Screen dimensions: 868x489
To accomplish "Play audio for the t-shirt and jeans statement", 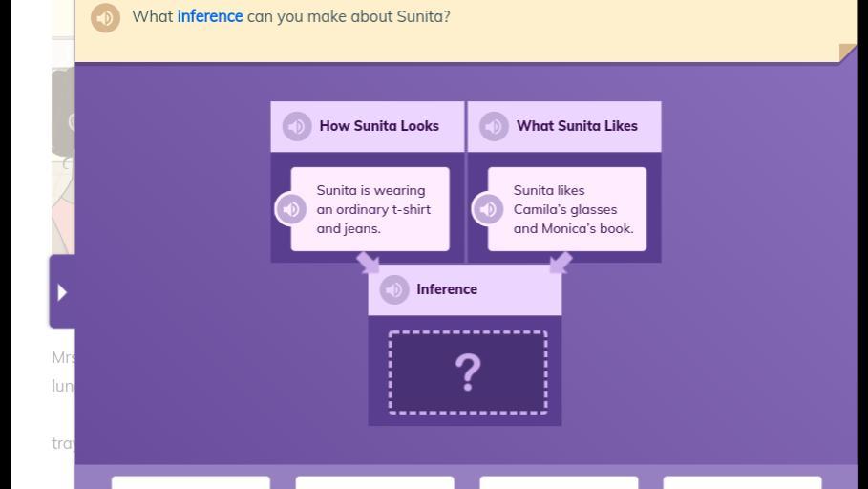I will pyautogui.click(x=291, y=209).
